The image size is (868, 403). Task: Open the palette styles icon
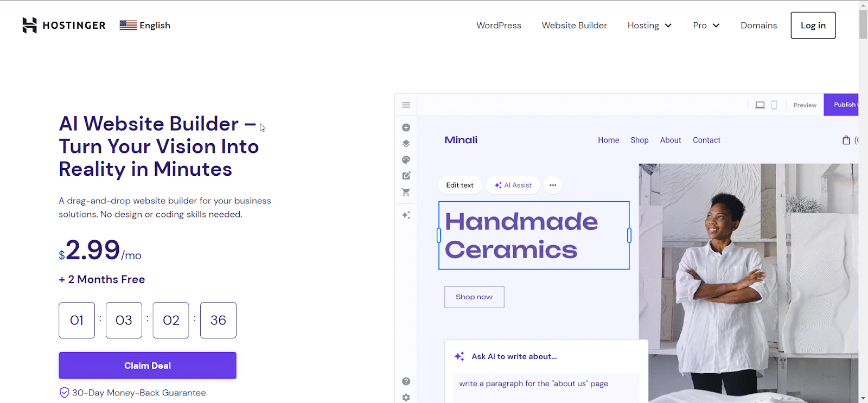click(406, 159)
